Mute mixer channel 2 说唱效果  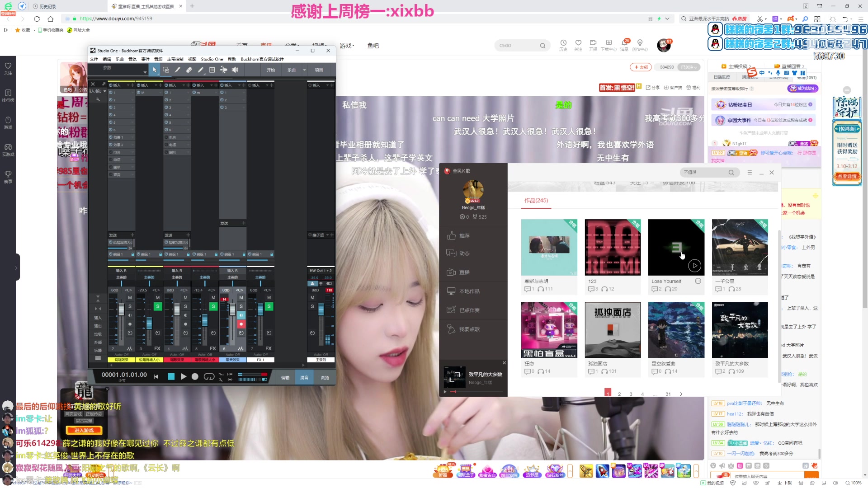pos(130,298)
